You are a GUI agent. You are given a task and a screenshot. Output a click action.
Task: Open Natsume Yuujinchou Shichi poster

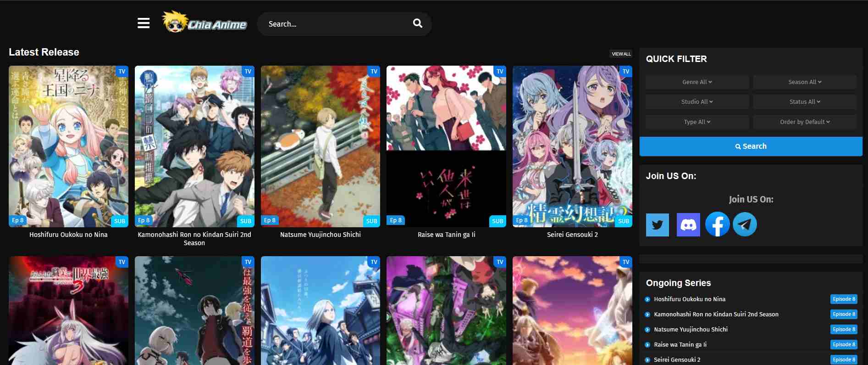321,146
